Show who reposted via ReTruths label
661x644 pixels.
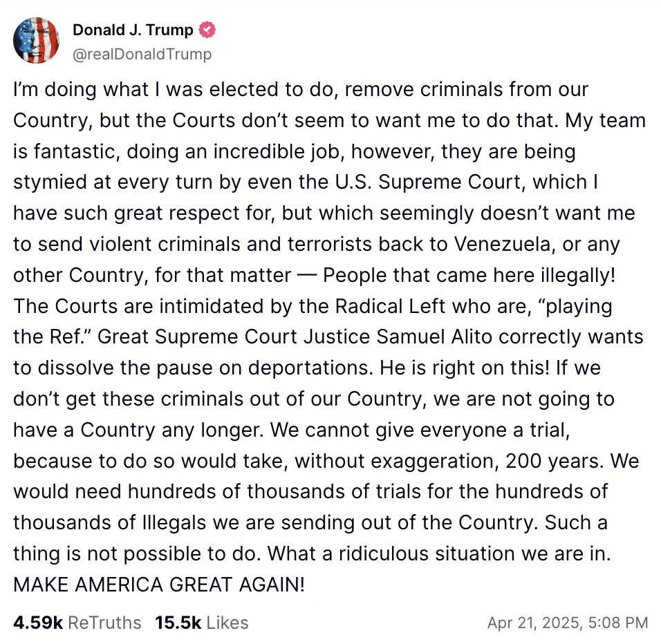(x=104, y=623)
